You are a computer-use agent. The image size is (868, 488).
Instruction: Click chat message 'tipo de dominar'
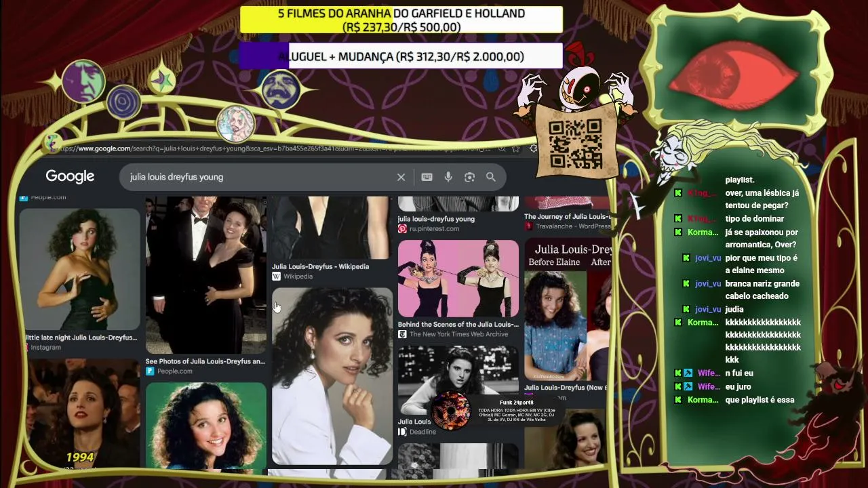tap(754, 219)
